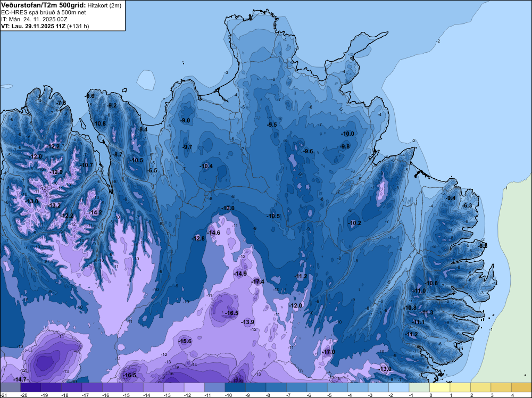The width and height of the screenshot is (532, 398).
Task: Click the darkest purple swatch in the color scale
Action: 30,387
